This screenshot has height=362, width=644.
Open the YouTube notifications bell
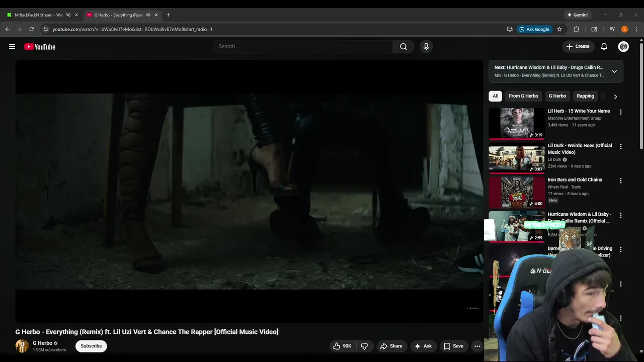coord(604,47)
